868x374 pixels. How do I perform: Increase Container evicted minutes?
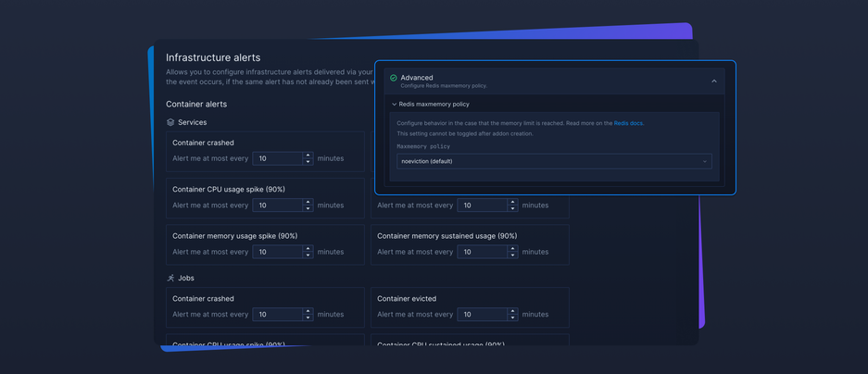point(512,311)
